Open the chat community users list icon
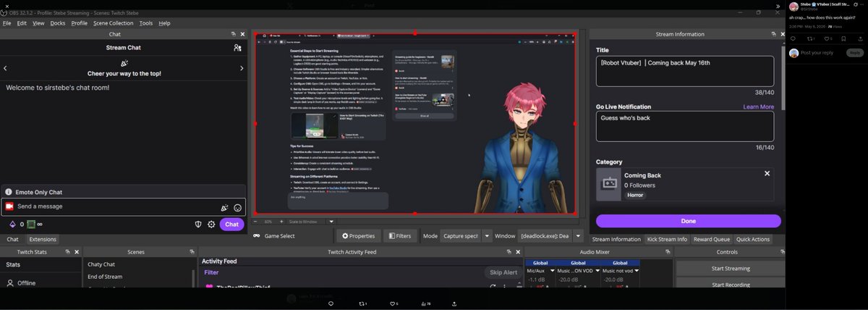 tap(237, 48)
